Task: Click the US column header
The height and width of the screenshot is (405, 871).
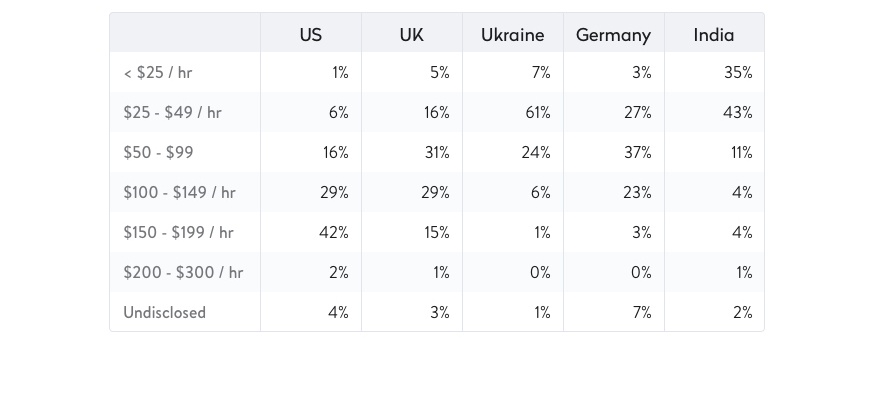Action: pyautogui.click(x=311, y=34)
